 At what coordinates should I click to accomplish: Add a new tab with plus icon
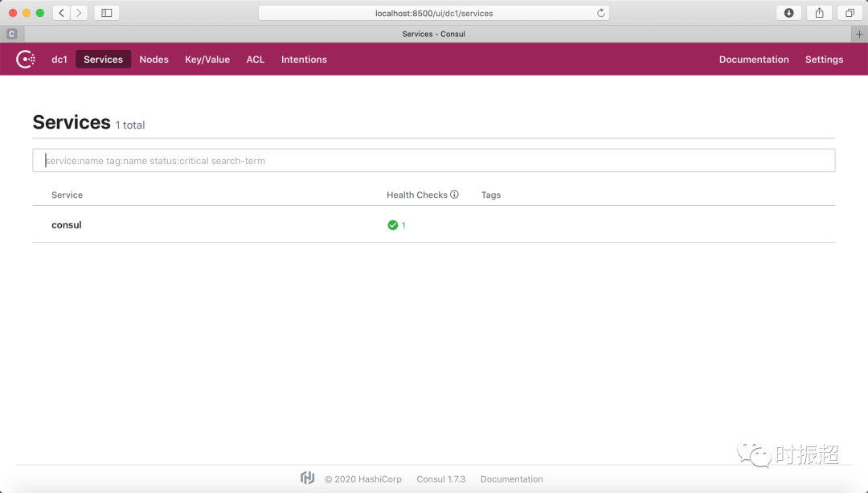pos(859,34)
